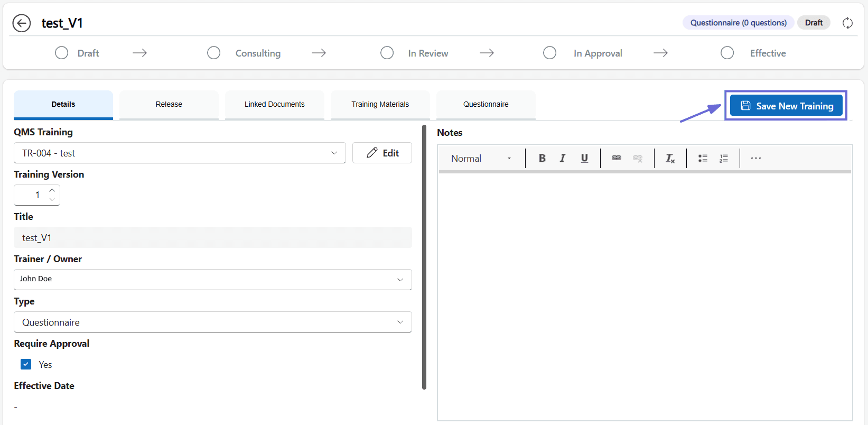
Task: Click the Draft status badge
Action: click(814, 23)
